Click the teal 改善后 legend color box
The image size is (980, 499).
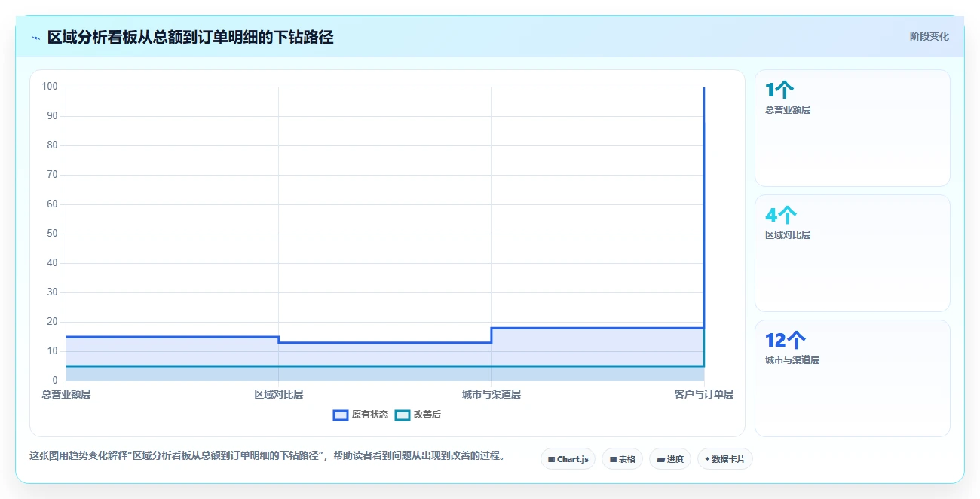click(403, 415)
